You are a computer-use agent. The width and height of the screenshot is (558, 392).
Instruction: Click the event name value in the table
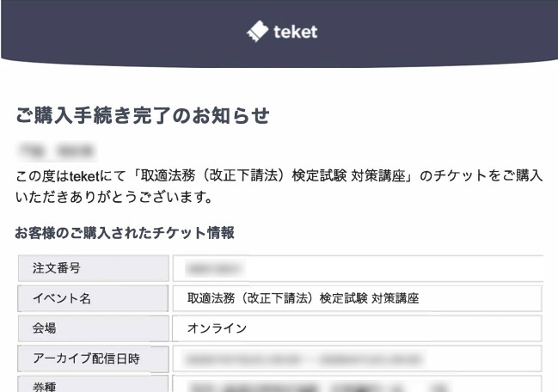click(x=303, y=298)
